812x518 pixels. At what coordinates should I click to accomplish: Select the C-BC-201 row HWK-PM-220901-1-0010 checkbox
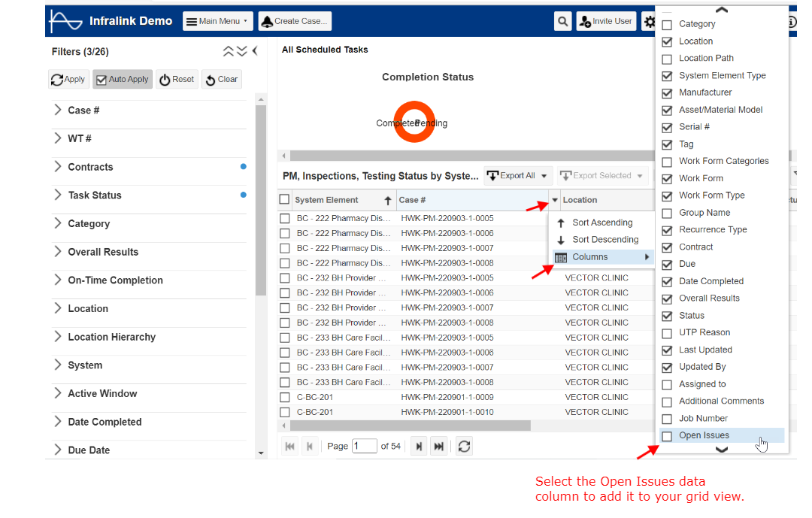coord(284,412)
